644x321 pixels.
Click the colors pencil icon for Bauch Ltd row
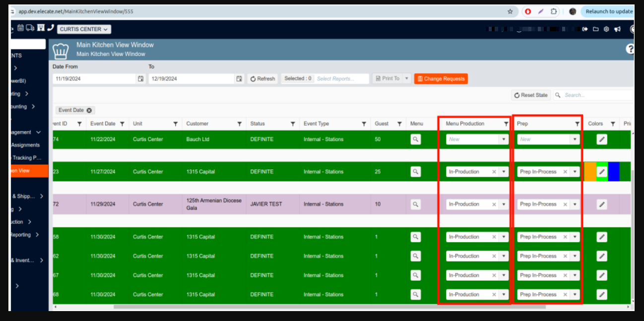click(601, 139)
